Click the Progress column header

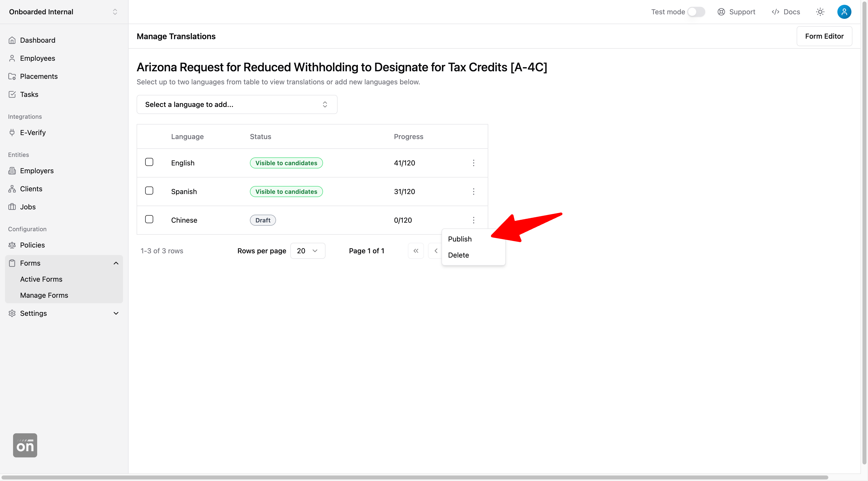pos(408,136)
